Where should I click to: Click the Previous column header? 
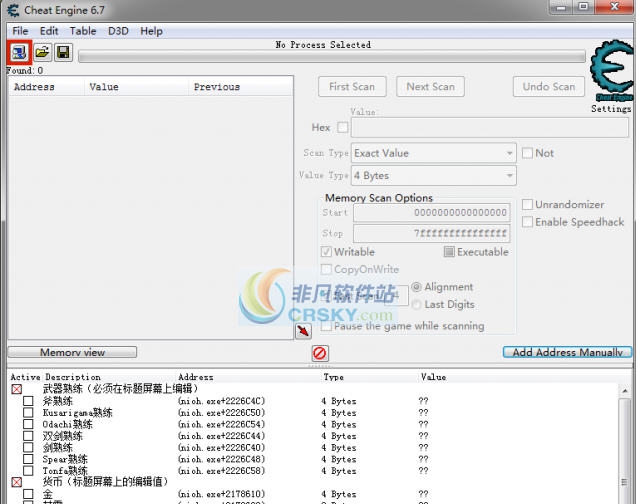click(241, 87)
